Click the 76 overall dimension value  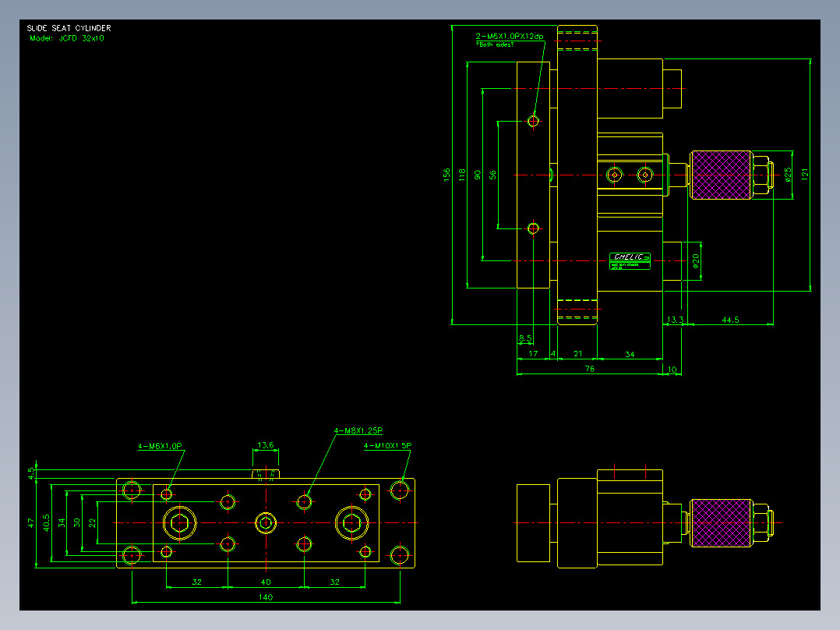[x=590, y=369]
